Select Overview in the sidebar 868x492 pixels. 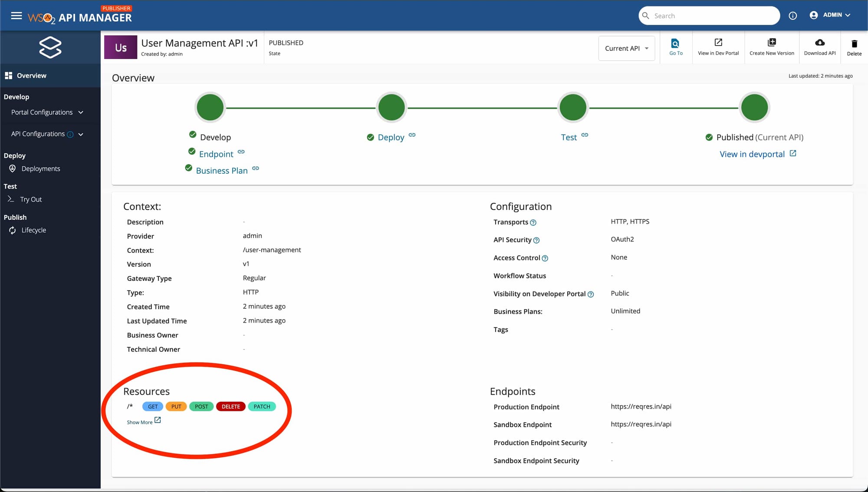(50, 76)
